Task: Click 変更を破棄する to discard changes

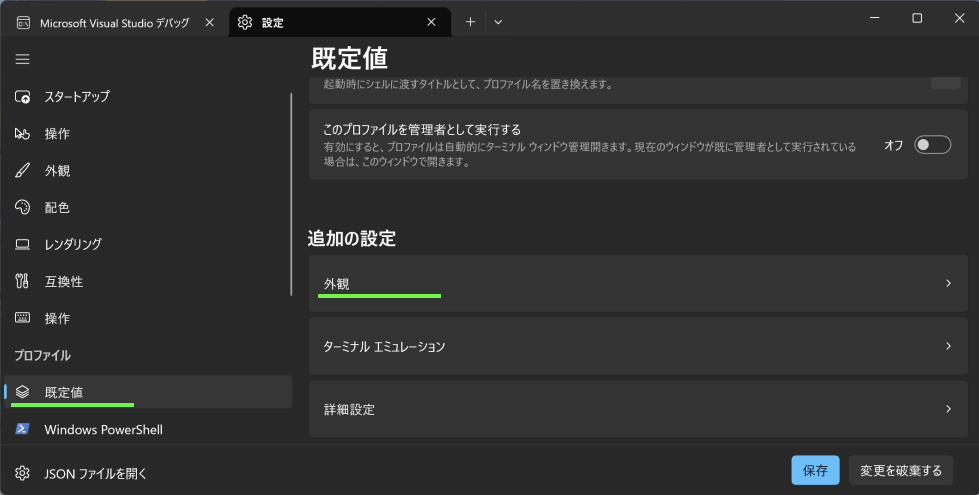Action: click(x=901, y=470)
